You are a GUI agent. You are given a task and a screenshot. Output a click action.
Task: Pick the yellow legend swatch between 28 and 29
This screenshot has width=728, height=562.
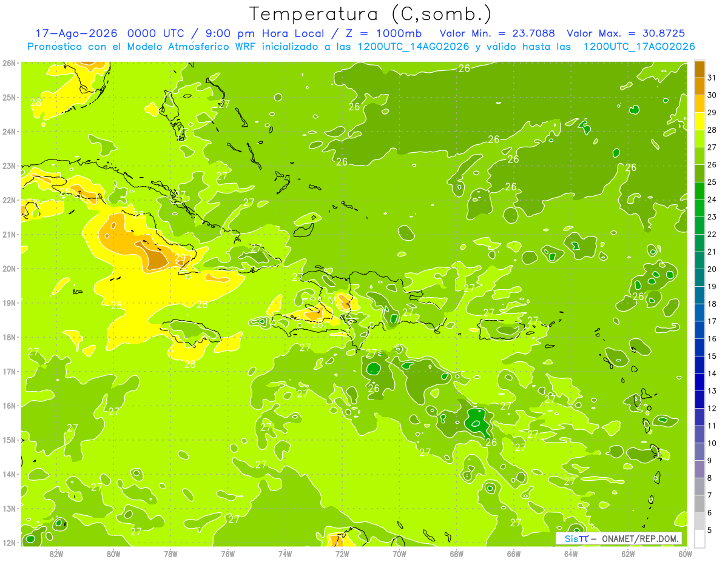699,121
